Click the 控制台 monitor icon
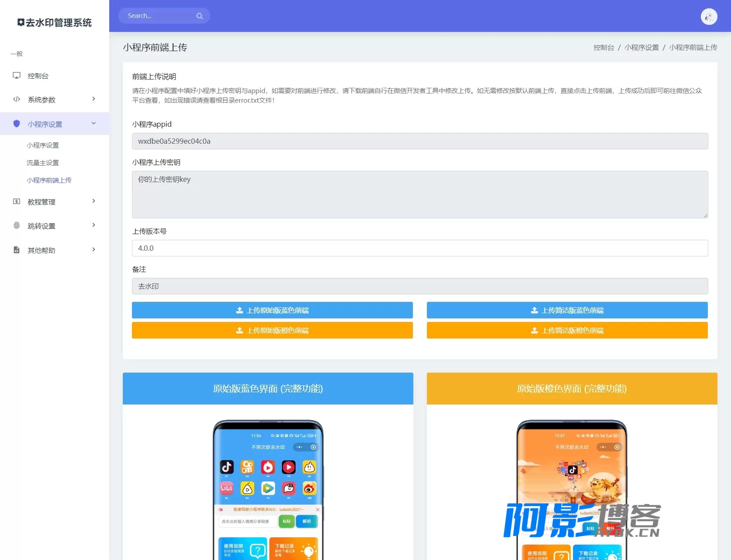Image resolution: width=731 pixels, height=560 pixels. pyautogui.click(x=17, y=76)
